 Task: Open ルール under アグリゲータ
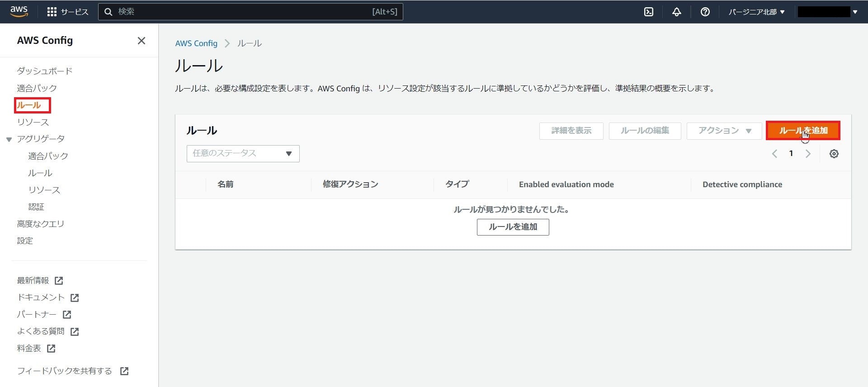click(40, 173)
